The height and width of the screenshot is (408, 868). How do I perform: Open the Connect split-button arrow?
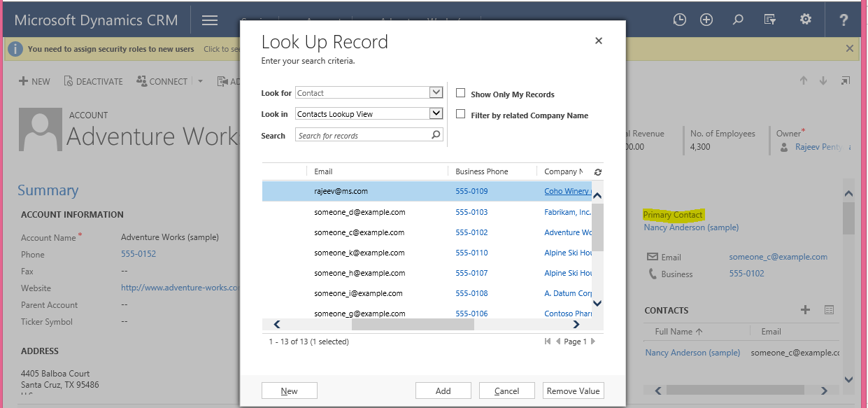tap(200, 81)
